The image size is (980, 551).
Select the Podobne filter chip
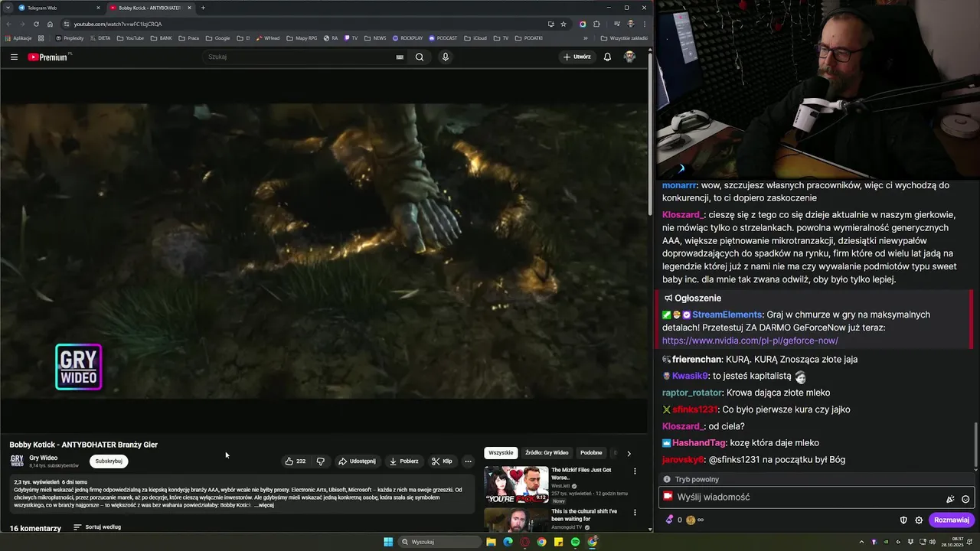[591, 453]
